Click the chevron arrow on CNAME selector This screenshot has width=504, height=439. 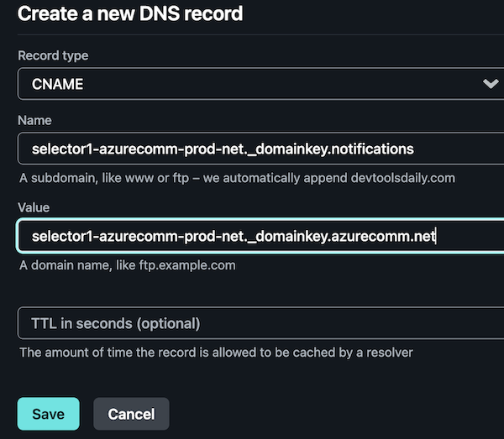pos(491,84)
